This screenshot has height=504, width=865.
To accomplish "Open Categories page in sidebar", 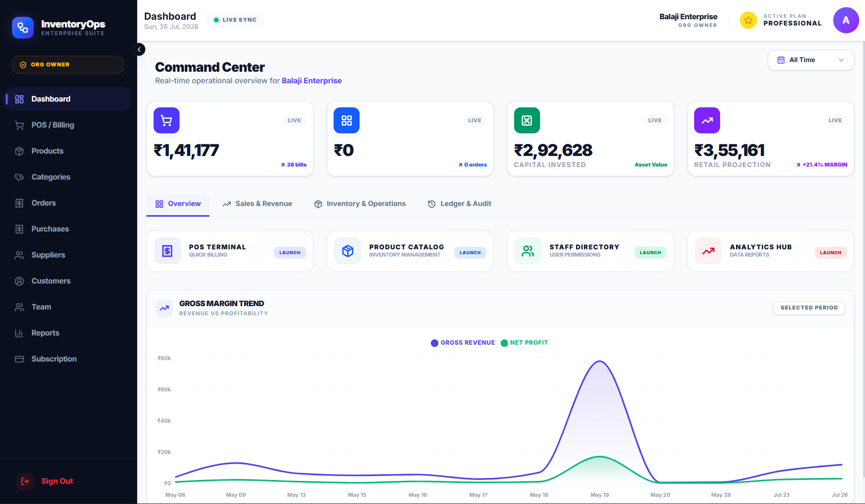I will point(68,177).
